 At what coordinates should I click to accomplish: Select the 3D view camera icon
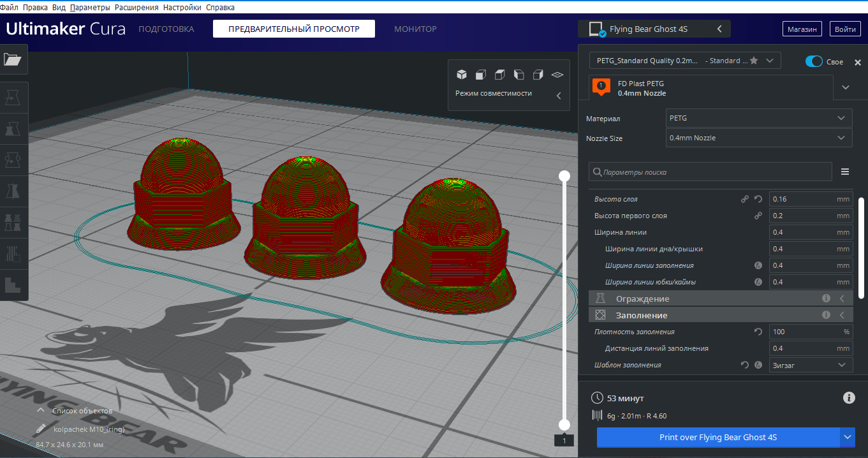462,75
